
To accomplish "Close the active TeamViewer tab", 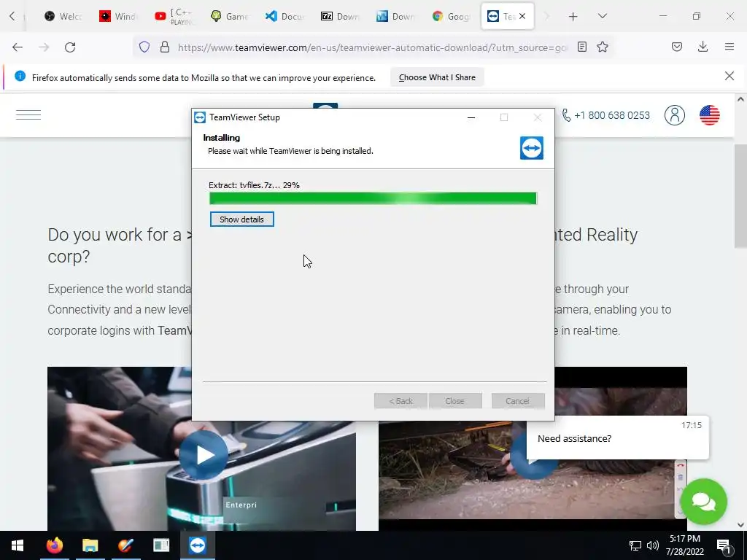I will [x=522, y=16].
